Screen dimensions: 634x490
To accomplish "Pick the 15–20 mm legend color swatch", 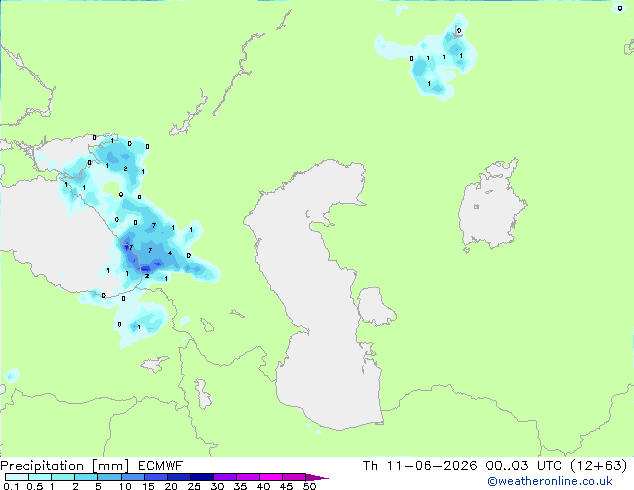I will [x=155, y=477].
